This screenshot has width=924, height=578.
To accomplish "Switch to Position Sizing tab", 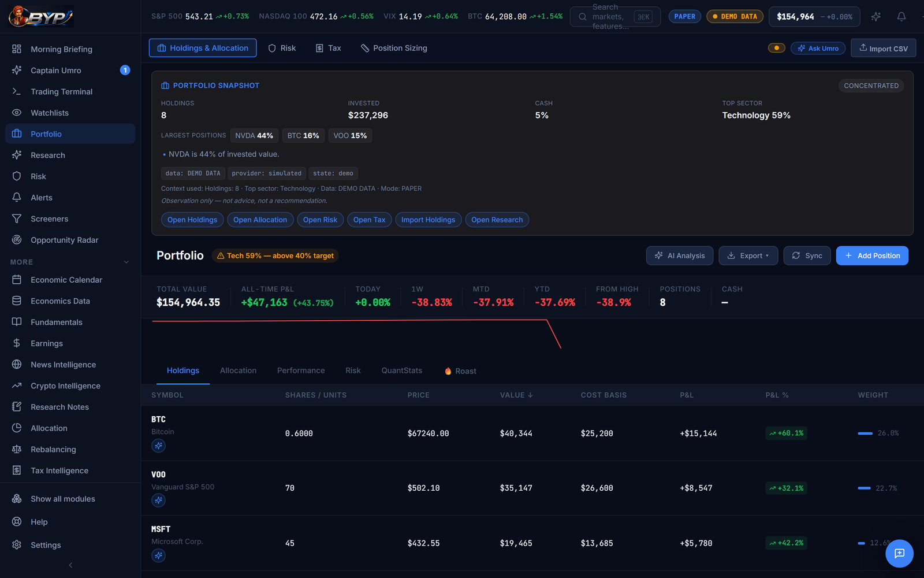I will tap(394, 48).
